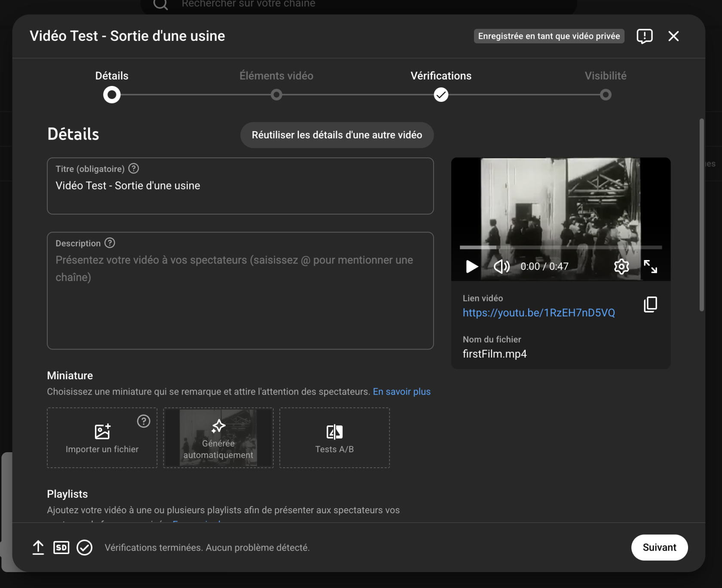Open the 'En savoir plus' thumbnail link
Viewport: 722px width, 588px height.
[x=401, y=392]
